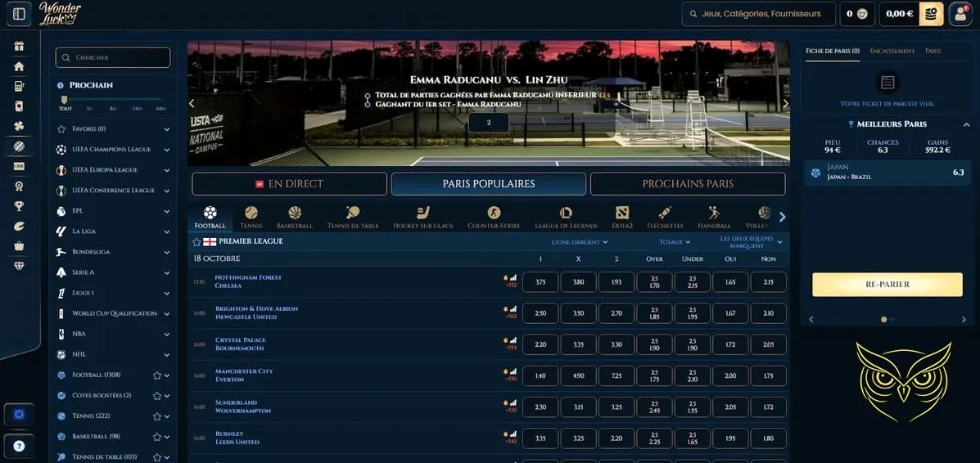Select the Prochains Paris tab
The image size is (980, 463).
[x=687, y=184]
